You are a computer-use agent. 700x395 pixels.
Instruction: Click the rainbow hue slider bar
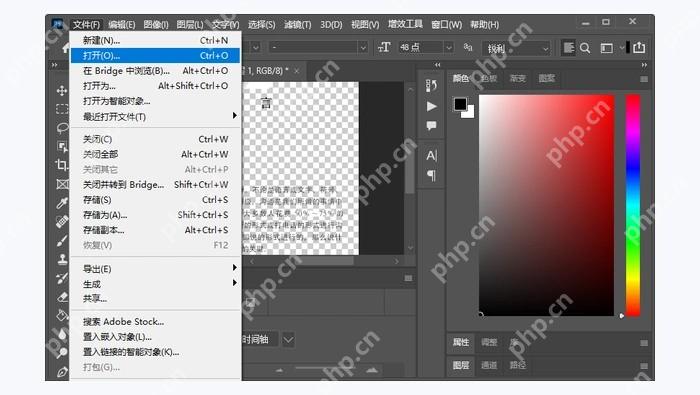point(633,205)
